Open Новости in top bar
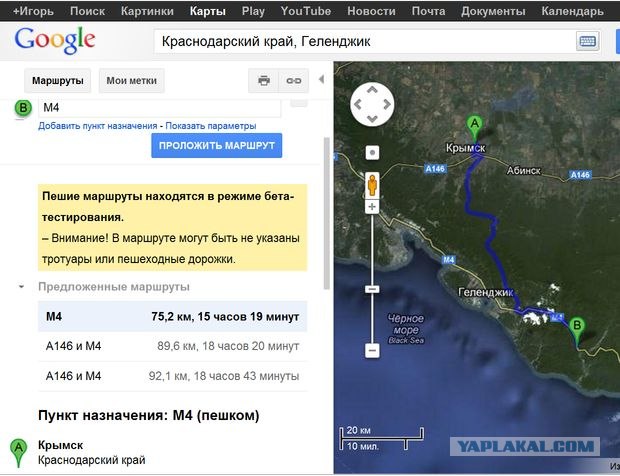This screenshot has width=620, height=476. click(x=371, y=11)
